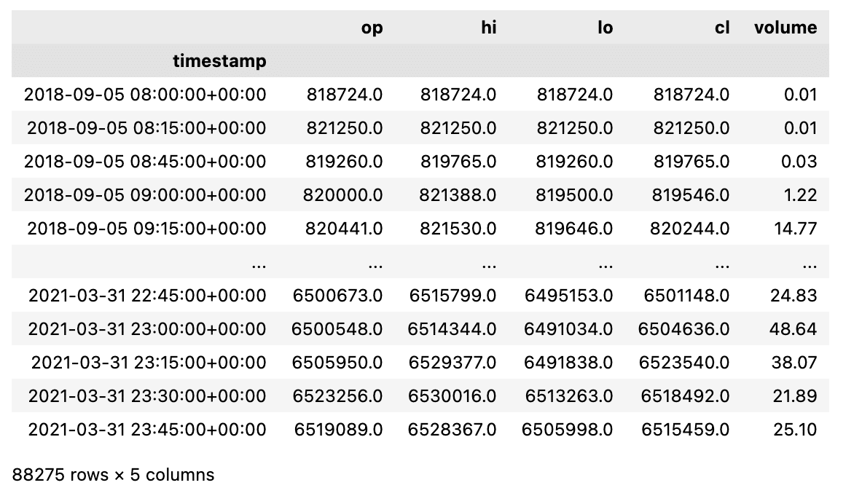Select the 2018-09-05 08:00:00 row index
The image size is (854, 504).
[x=145, y=94]
